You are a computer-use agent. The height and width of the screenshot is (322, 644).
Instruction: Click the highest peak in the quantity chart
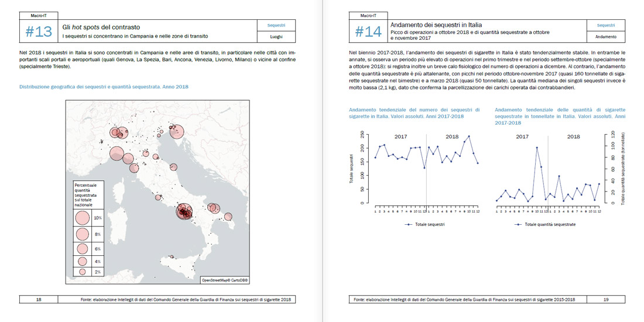(x=537, y=148)
